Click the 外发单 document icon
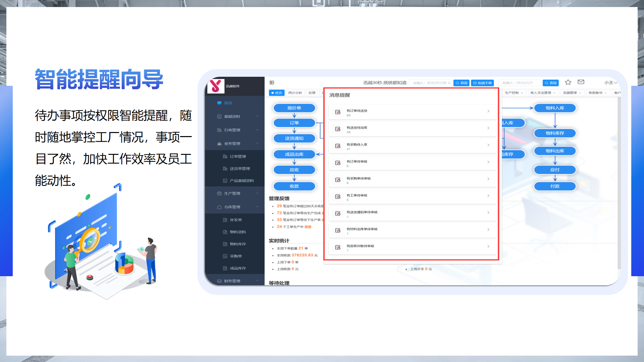This screenshot has width=644, height=362. point(225,220)
